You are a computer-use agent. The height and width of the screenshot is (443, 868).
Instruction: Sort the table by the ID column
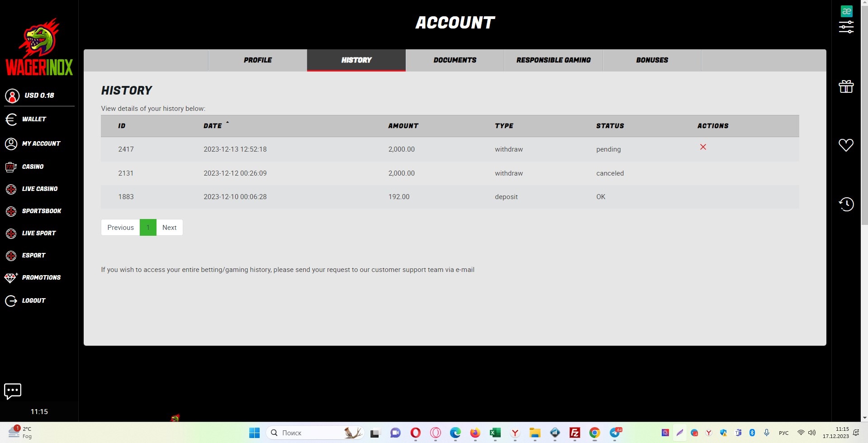tap(122, 126)
